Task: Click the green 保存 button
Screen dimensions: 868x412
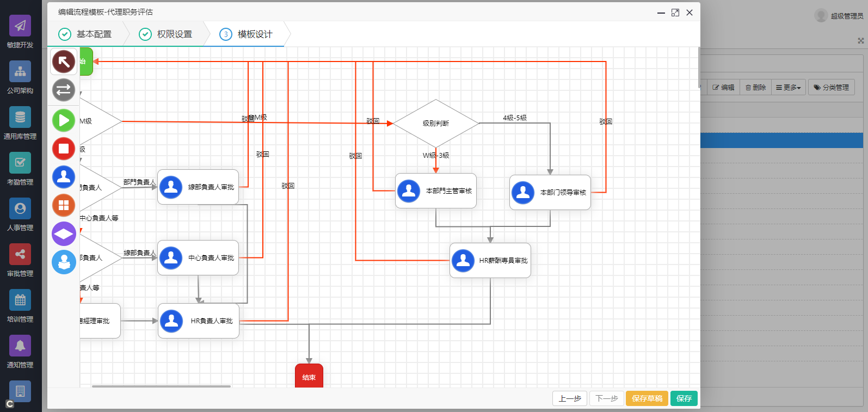Action: (x=684, y=398)
